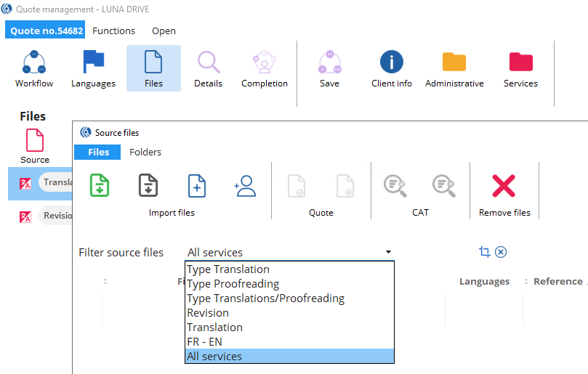Select Type Proofreading from the list

(233, 284)
